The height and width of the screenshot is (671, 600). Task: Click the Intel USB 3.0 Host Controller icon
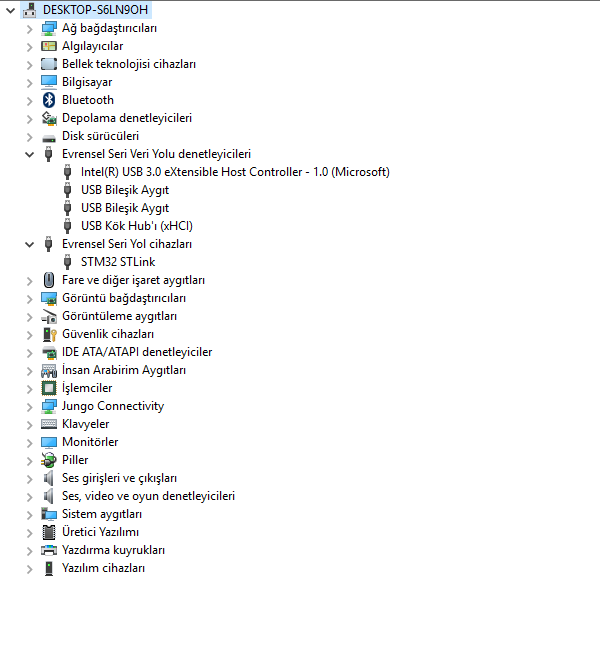[67, 172]
